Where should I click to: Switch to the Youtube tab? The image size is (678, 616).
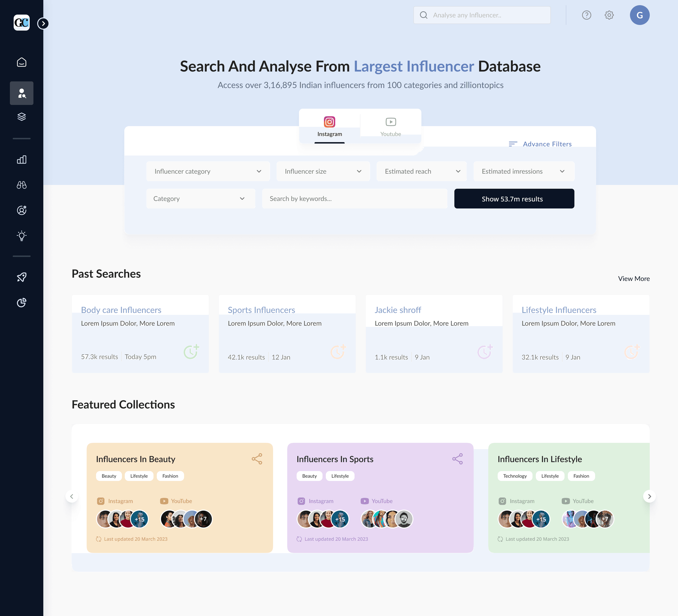pos(391,126)
